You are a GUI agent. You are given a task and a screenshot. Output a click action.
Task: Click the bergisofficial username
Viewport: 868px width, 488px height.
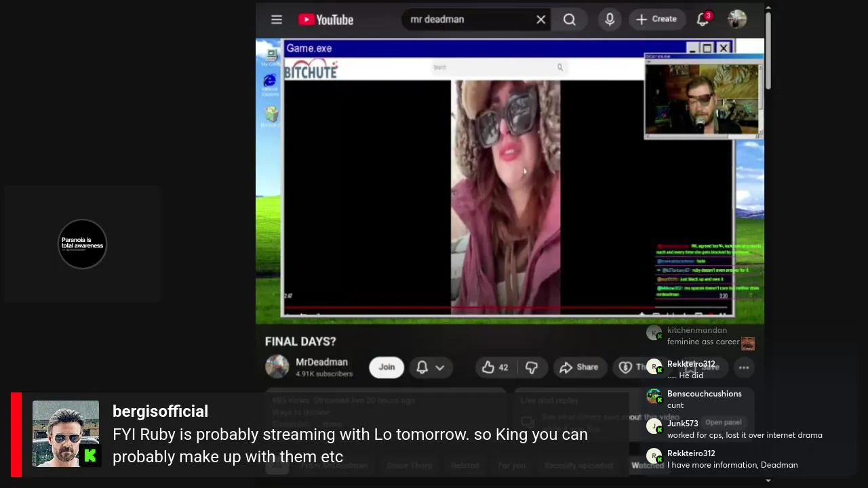point(160,411)
